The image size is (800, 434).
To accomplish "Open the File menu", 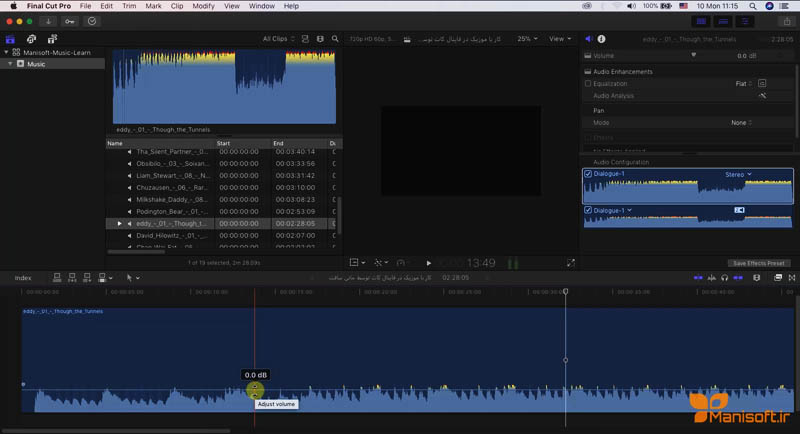I will coord(85,6).
